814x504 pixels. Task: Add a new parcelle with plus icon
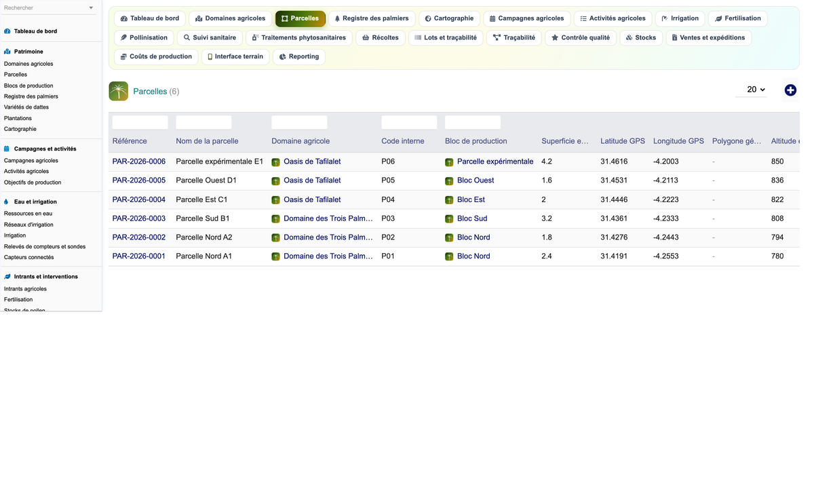tap(790, 90)
